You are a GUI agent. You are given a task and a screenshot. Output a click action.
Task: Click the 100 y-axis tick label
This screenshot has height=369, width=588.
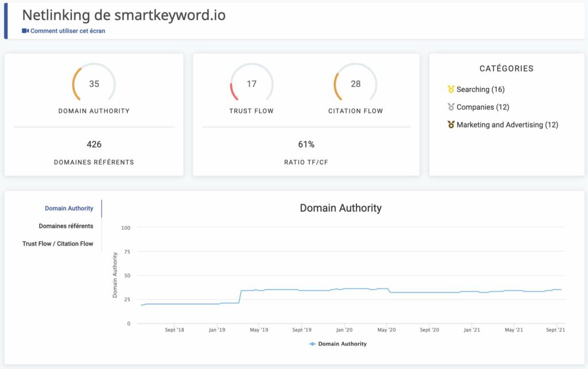(126, 228)
